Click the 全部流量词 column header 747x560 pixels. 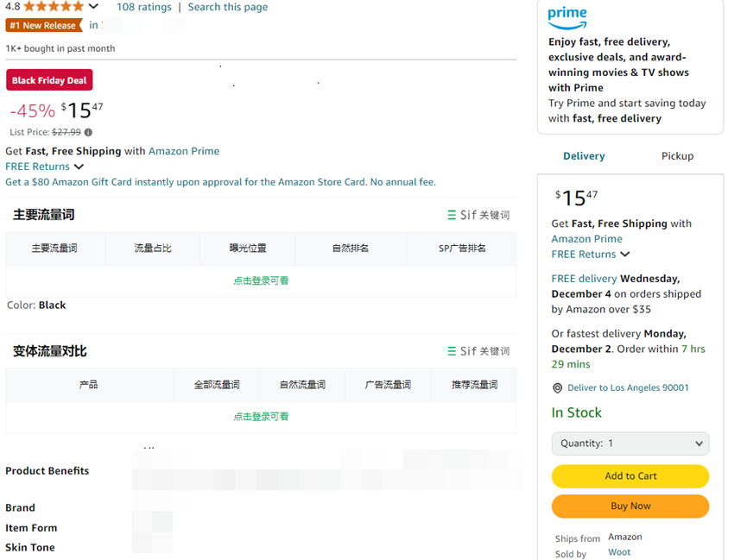click(217, 385)
